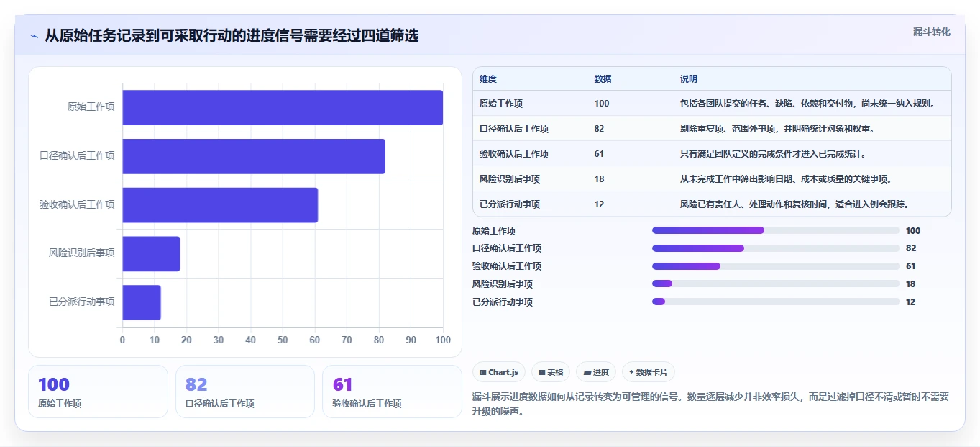Screen dimensions: 980x447
Task: Click the footer paragraph starting 漏斗展示进度数据
Action: 710,403
